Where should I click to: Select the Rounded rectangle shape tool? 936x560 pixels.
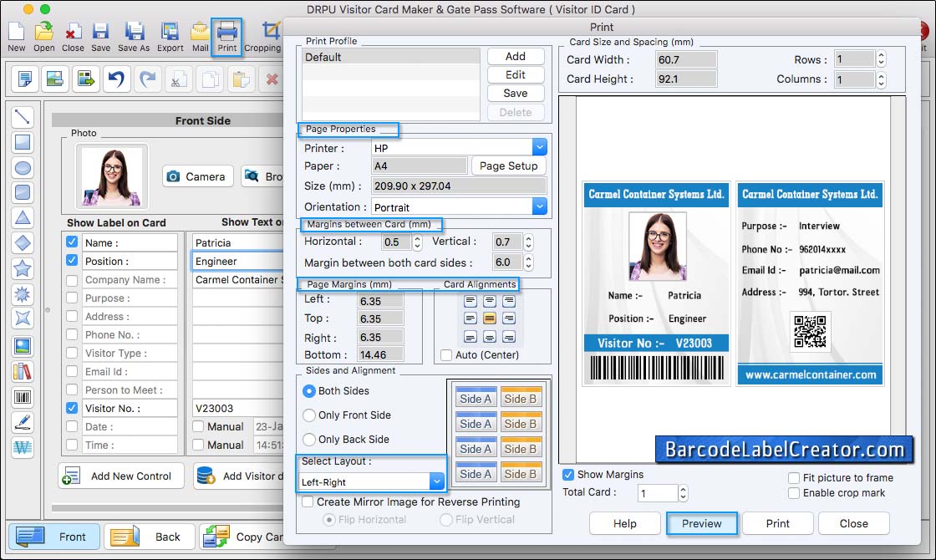[22, 192]
